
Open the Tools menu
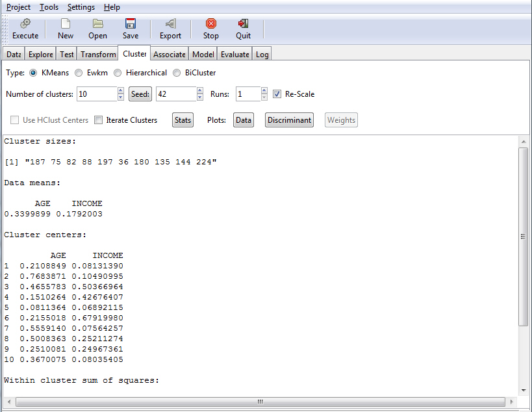click(49, 7)
